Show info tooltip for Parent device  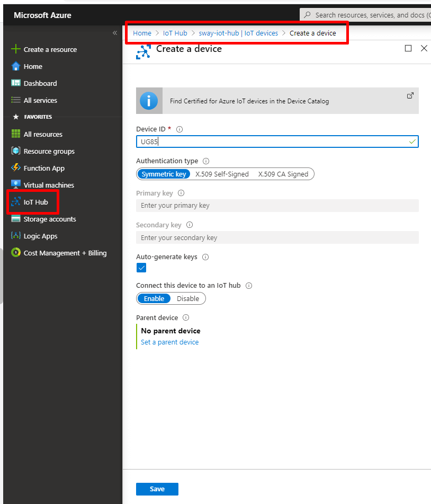tap(186, 317)
